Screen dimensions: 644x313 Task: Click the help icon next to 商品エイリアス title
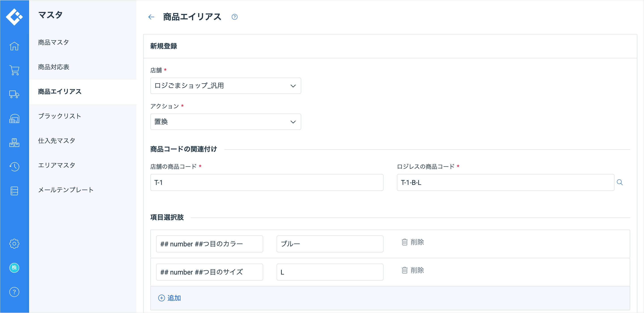click(x=234, y=17)
